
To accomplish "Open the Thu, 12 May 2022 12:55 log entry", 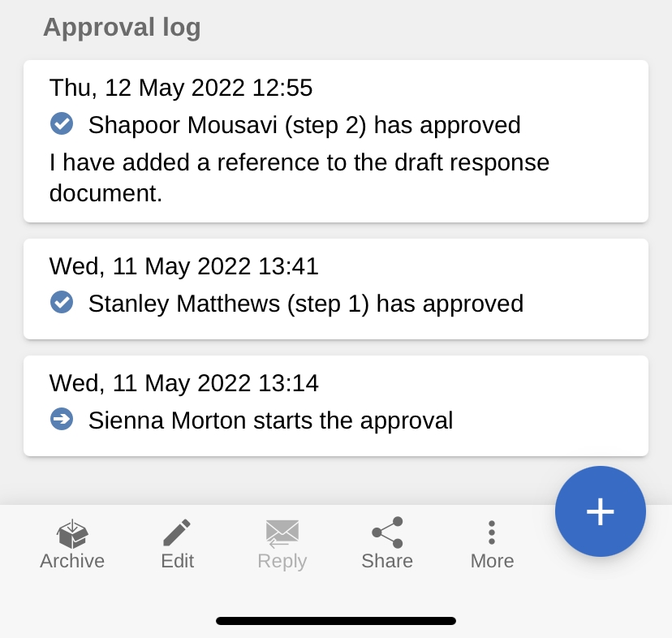I will 181,88.
